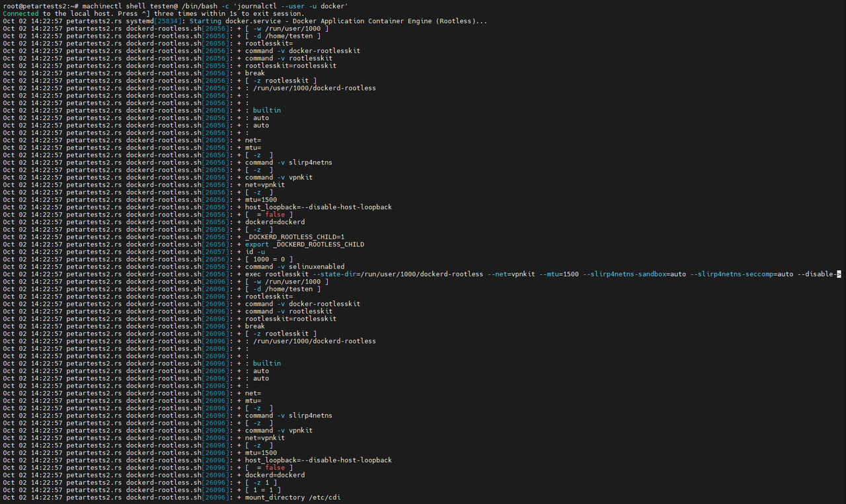
Task: Click red 'false' in the [26096] line
Action: (275, 468)
